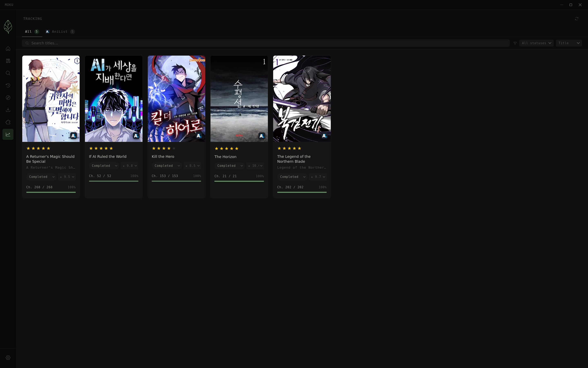Open A Returner's Magic cover image
The image size is (588, 368).
[51, 99]
